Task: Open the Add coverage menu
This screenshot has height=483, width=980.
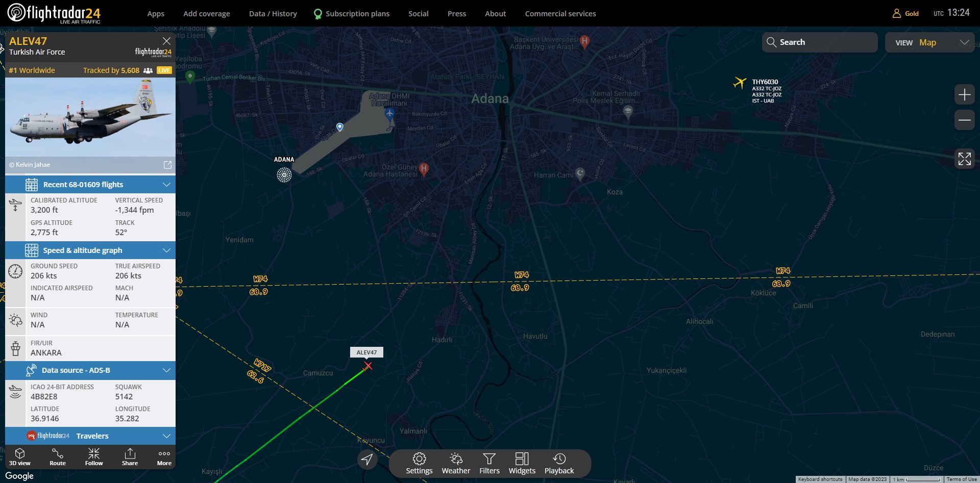Action: pos(207,14)
